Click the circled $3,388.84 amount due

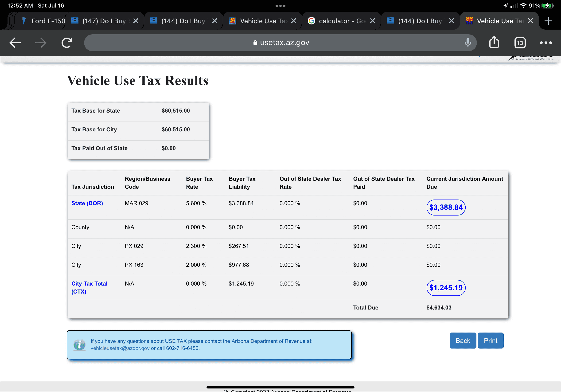[x=446, y=208]
